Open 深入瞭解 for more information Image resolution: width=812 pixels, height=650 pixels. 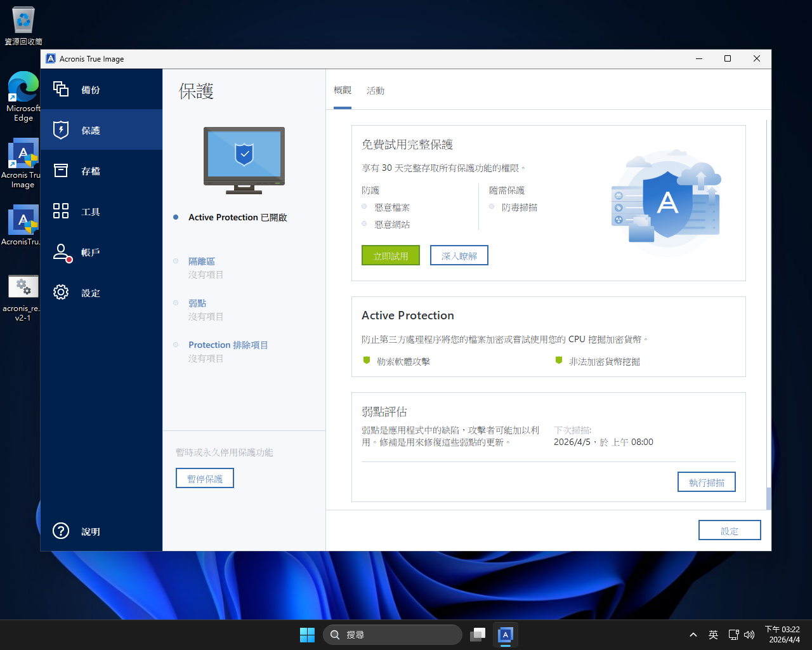click(x=459, y=255)
